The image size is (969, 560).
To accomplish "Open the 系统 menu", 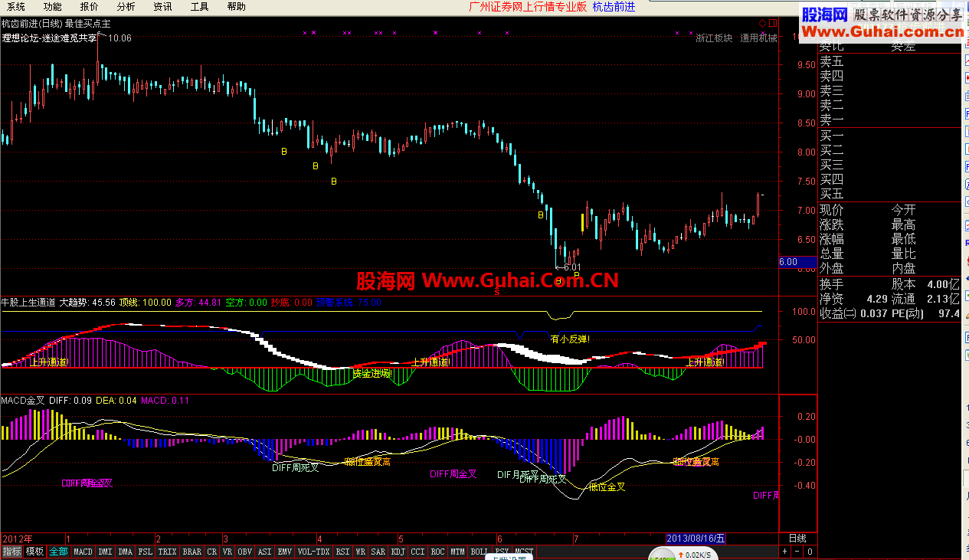I will click(x=16, y=7).
